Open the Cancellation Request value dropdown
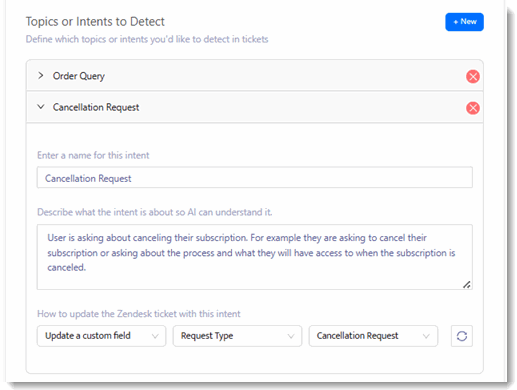This screenshot has height=390, width=517. coord(373,336)
